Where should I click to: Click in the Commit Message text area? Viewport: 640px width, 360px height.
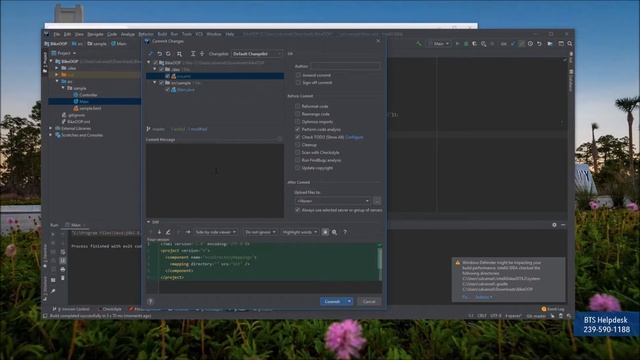tap(215, 180)
